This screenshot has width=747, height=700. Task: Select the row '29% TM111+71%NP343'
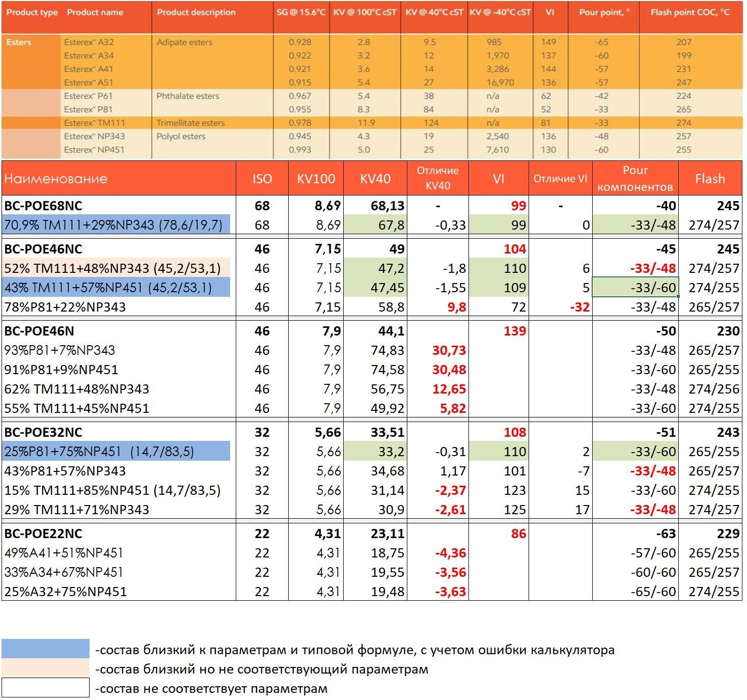point(77,510)
